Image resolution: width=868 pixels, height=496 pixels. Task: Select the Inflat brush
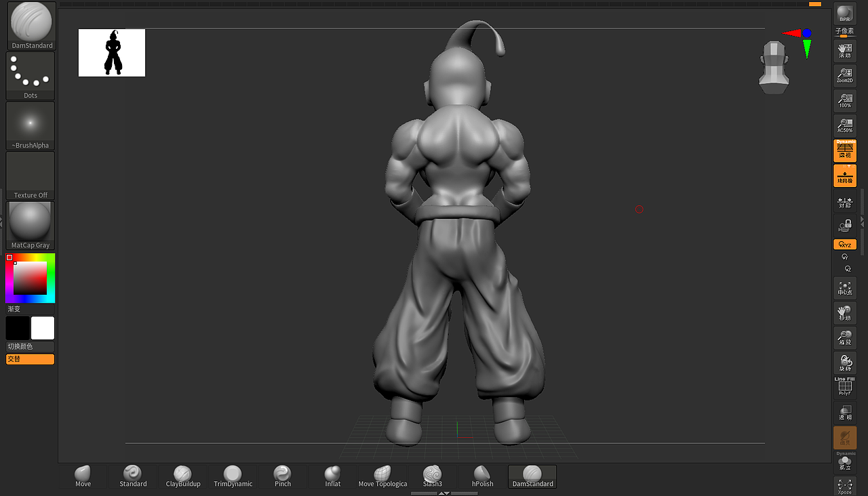point(332,476)
